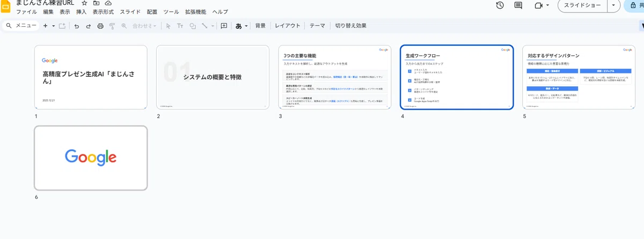This screenshot has width=644, height=239.
Task: Open the 配置 menu
Action: tap(152, 12)
